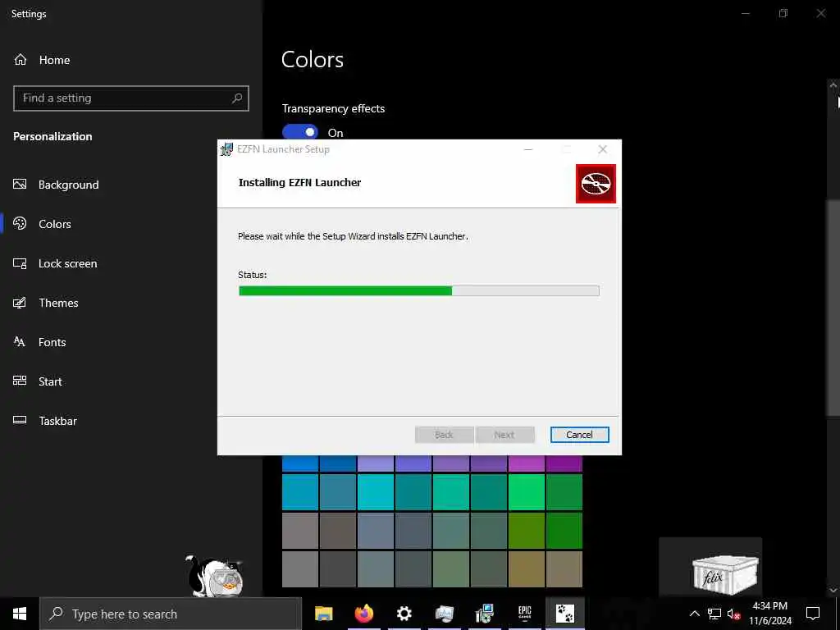Image resolution: width=840 pixels, height=630 pixels.
Task: Restore down the Settings window
Action: (783, 13)
